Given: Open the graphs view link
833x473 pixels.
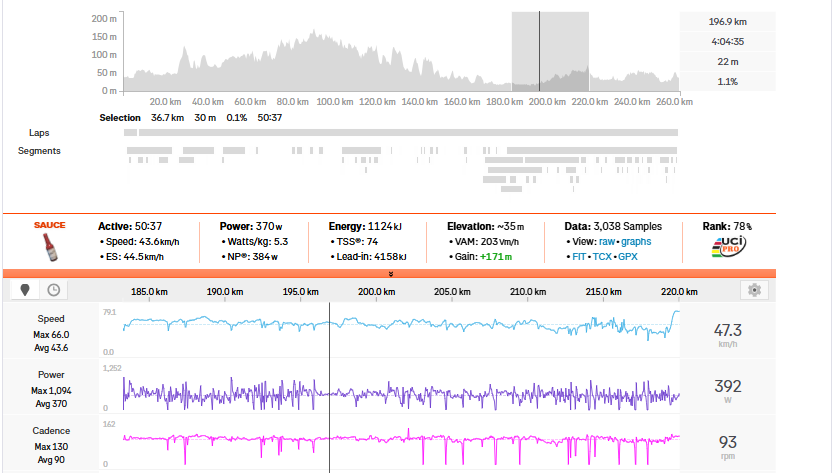Looking at the screenshot, I should 638,242.
